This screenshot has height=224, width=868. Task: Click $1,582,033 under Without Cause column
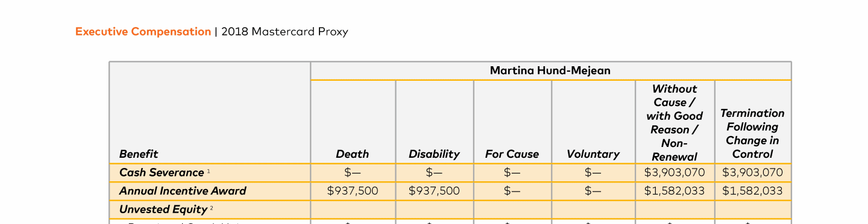675,191
